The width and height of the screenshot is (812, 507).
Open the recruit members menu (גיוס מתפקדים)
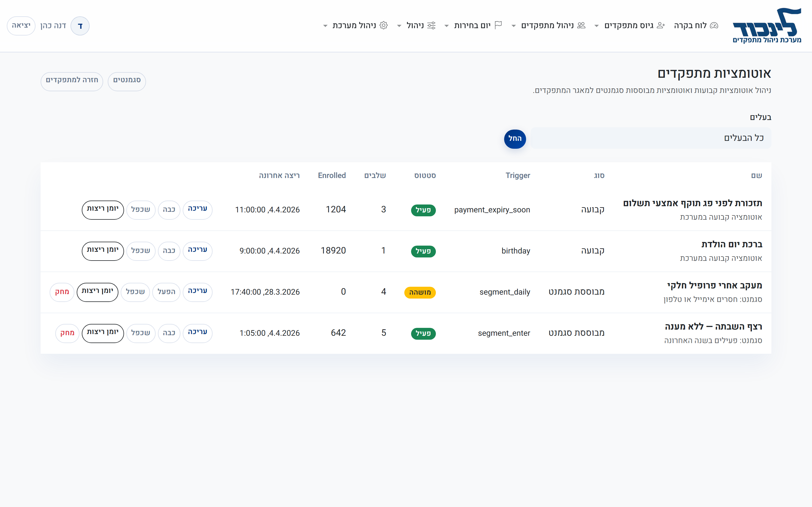tap(628, 25)
